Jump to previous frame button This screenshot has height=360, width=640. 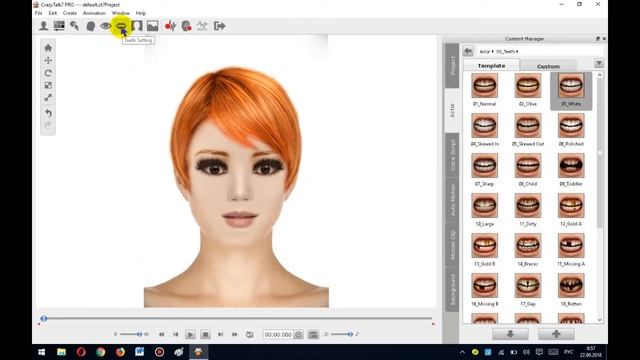pyautogui.click(x=176, y=334)
